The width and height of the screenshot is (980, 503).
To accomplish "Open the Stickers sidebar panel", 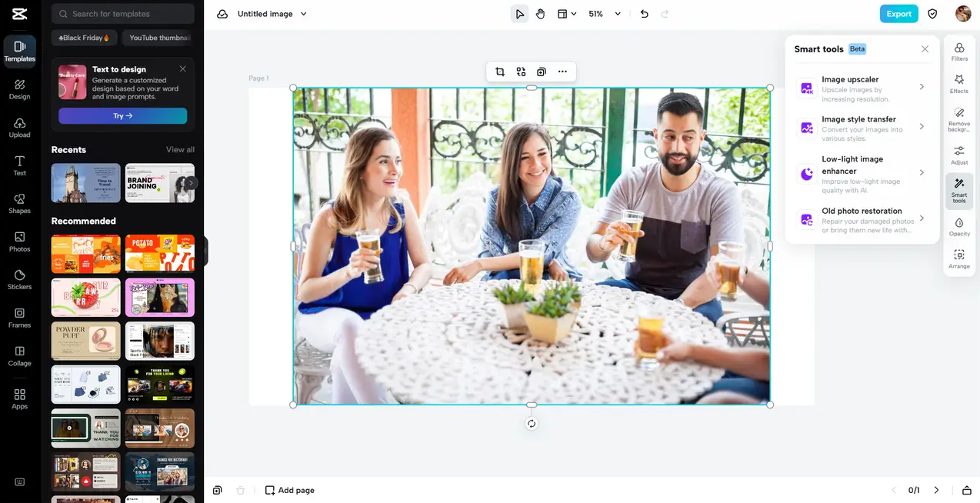I will [x=19, y=280].
